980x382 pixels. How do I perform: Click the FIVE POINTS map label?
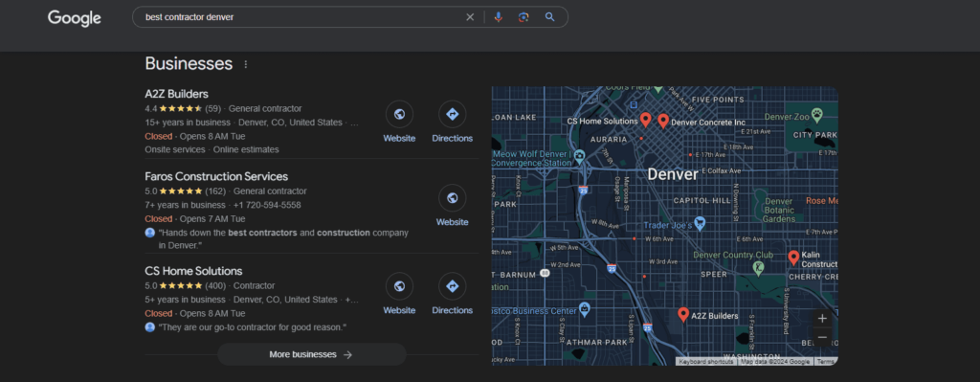[x=718, y=100]
